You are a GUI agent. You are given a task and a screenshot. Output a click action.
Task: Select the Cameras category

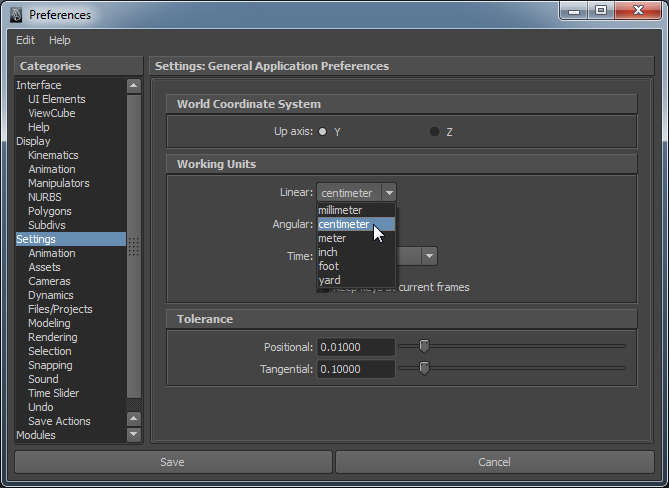click(49, 281)
